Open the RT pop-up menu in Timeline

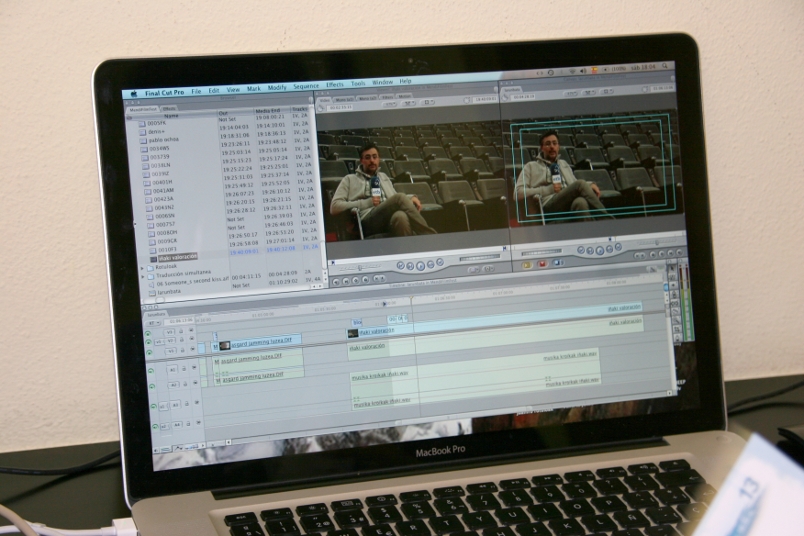(153, 323)
